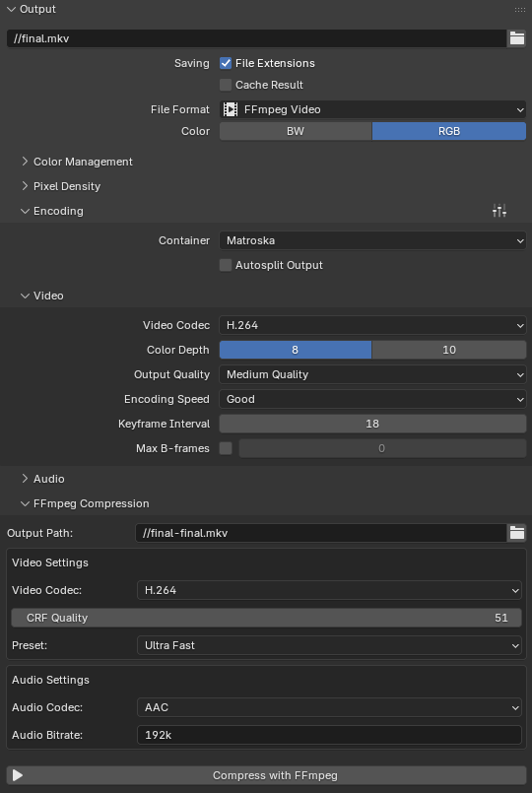
Task: Click Audio Settings heading
Action: [50, 680]
